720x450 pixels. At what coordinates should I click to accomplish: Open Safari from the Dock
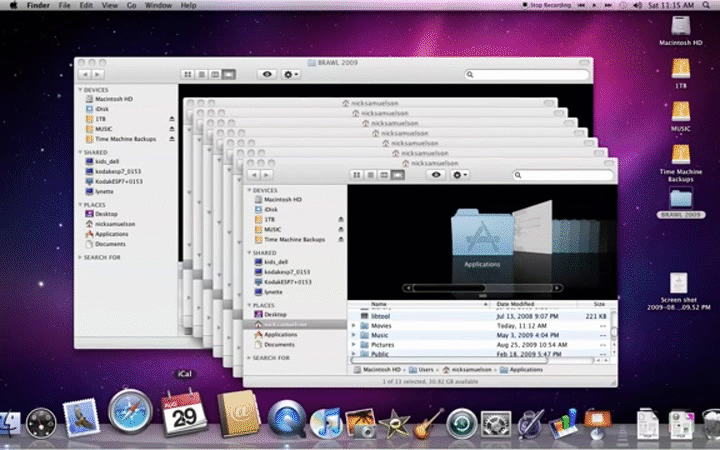[131, 413]
